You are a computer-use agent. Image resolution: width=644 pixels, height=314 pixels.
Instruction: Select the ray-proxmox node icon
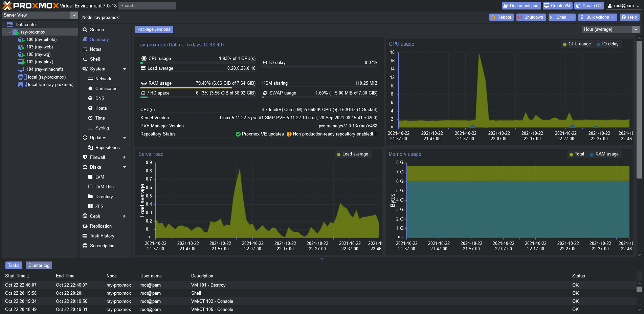[16, 32]
